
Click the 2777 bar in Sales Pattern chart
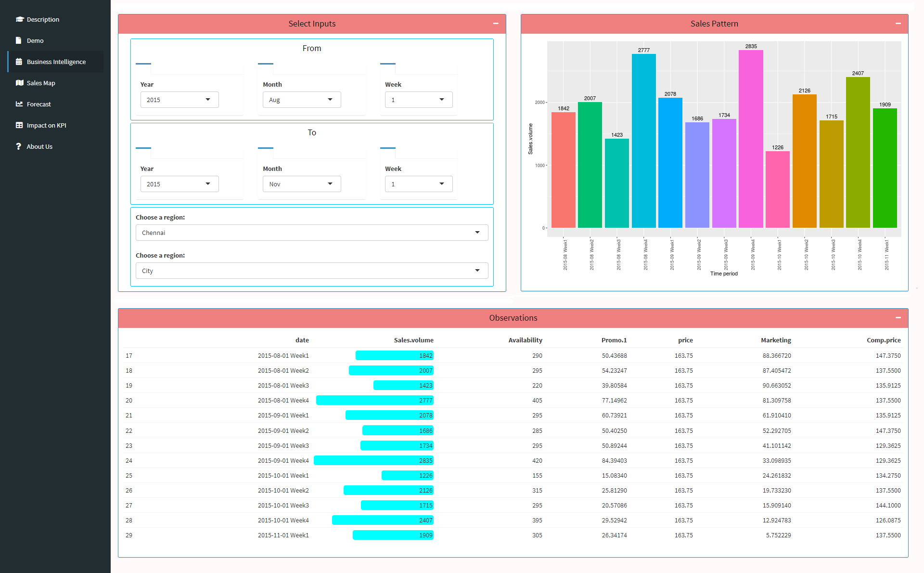pos(643,141)
